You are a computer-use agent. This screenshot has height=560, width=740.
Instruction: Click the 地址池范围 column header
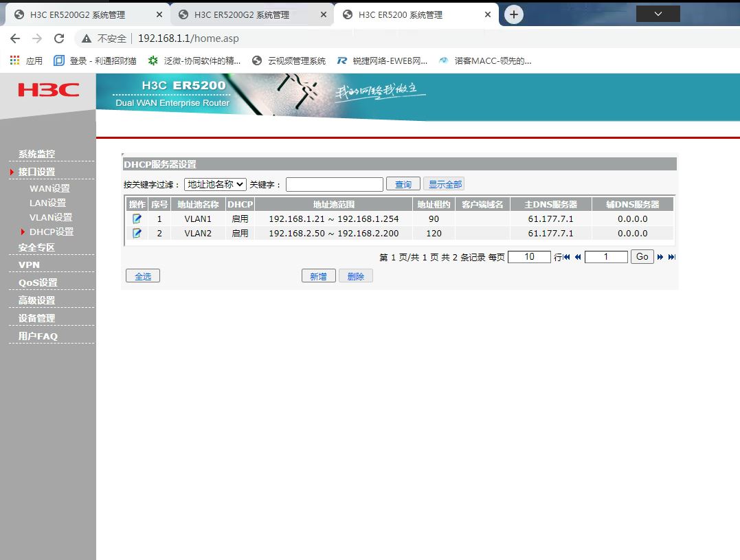coord(334,204)
